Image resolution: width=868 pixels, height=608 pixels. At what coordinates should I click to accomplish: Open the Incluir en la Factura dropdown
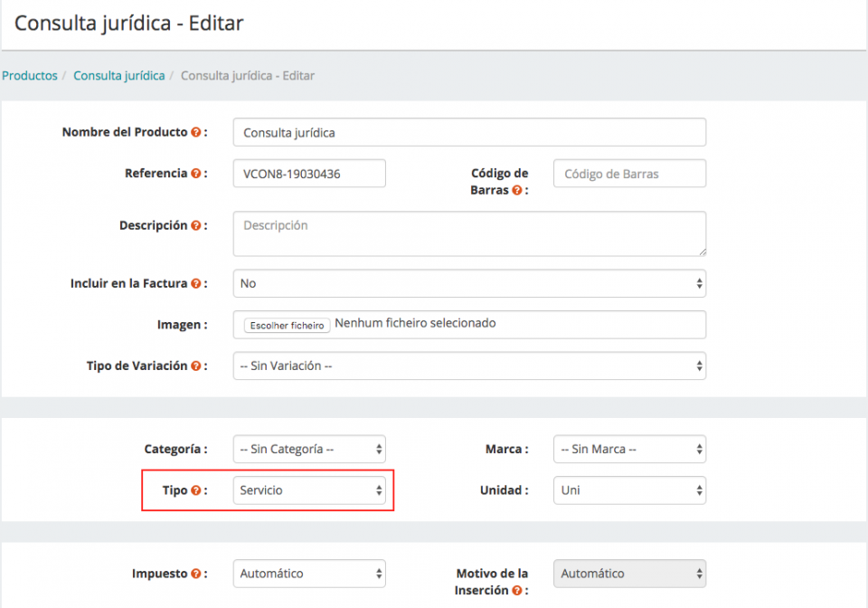pyautogui.click(x=468, y=283)
